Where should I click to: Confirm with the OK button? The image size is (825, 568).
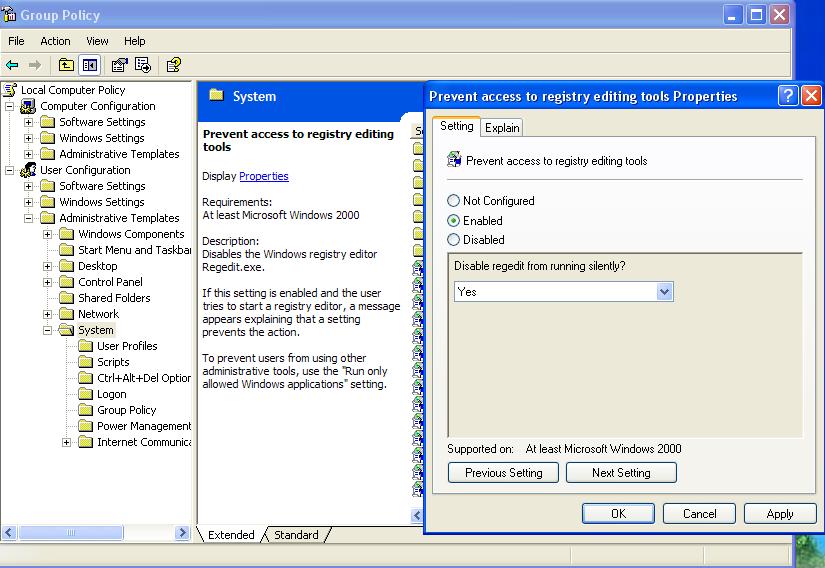click(x=618, y=514)
